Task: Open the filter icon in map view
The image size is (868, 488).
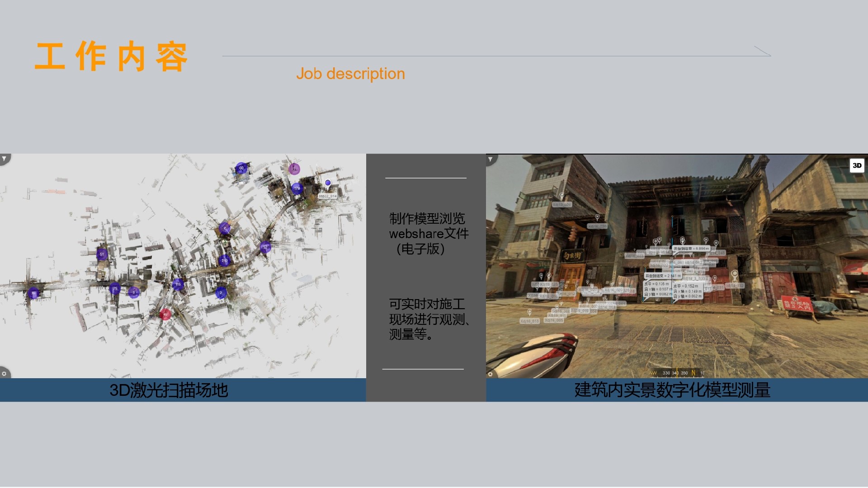Action: pos(4,159)
